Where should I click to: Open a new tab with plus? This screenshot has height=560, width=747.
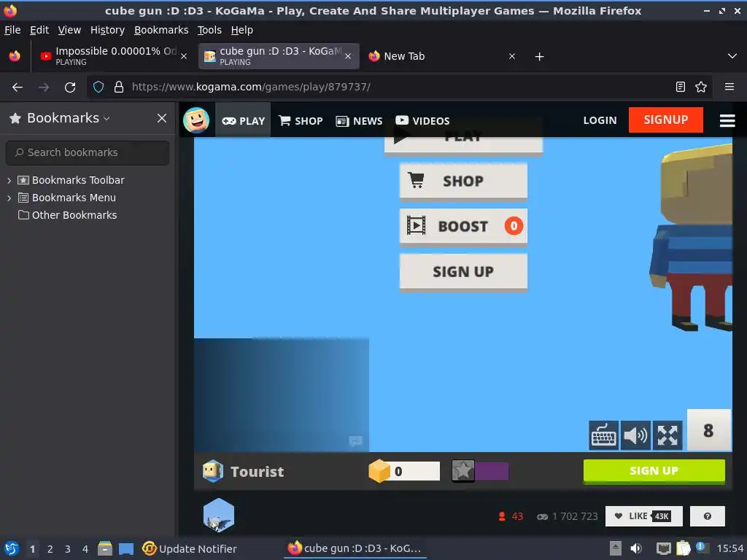(x=539, y=57)
